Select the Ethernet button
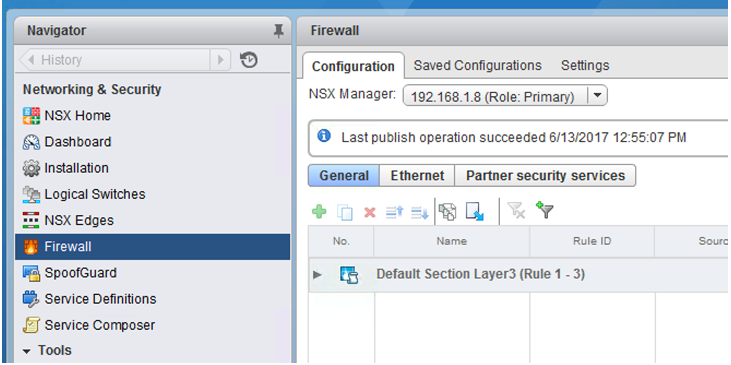 pyautogui.click(x=417, y=175)
